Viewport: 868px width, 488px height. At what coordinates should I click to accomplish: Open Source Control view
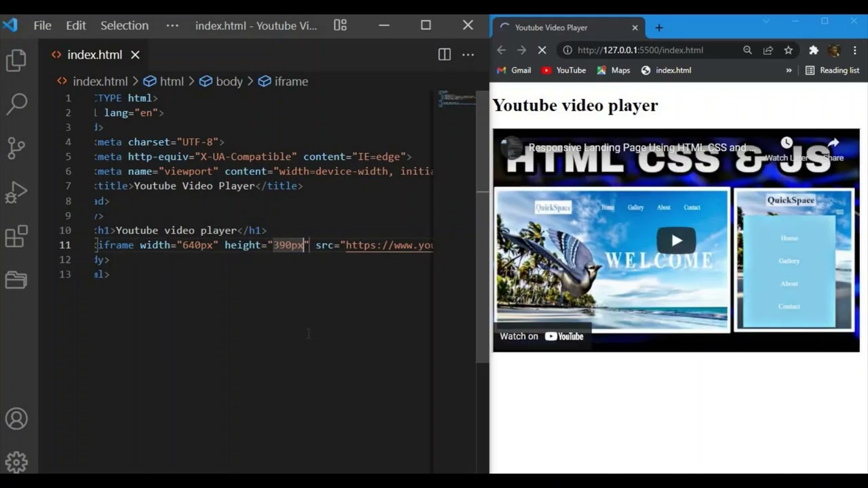tap(16, 148)
